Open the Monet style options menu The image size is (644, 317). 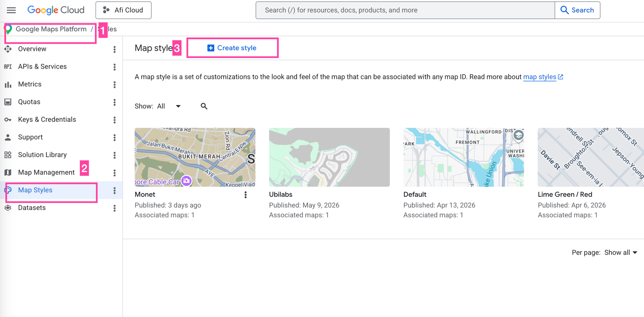(245, 195)
